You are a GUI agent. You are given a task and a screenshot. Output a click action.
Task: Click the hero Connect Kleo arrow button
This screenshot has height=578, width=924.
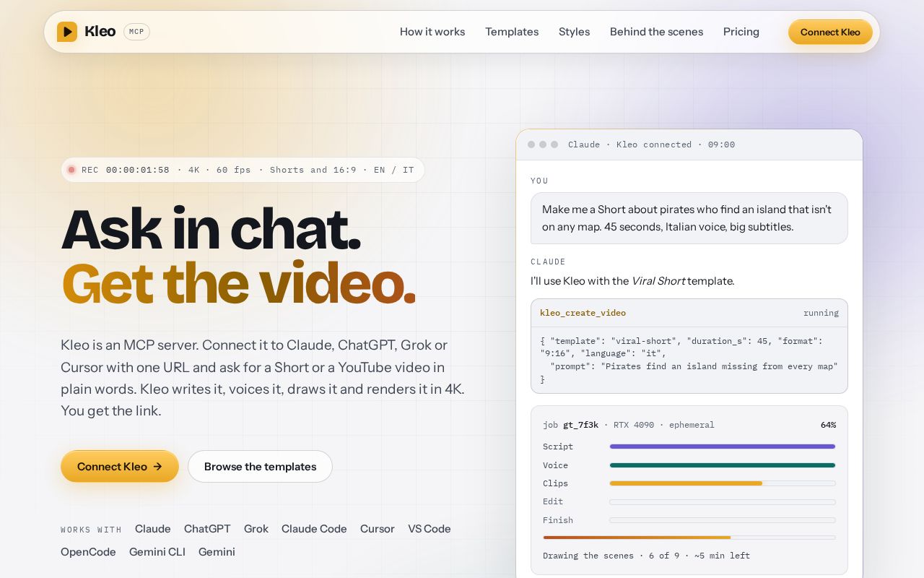pyautogui.click(x=120, y=466)
